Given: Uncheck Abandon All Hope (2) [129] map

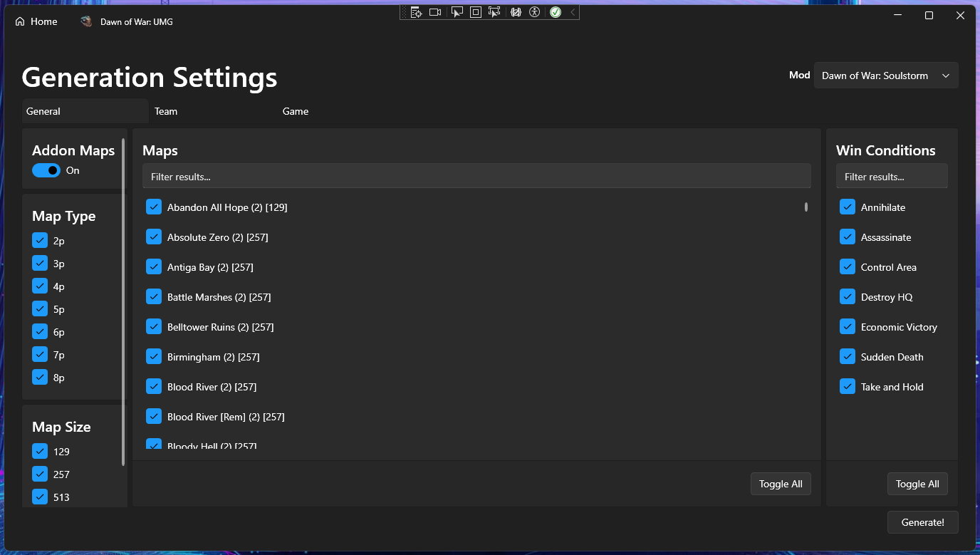Looking at the screenshot, I should [154, 207].
